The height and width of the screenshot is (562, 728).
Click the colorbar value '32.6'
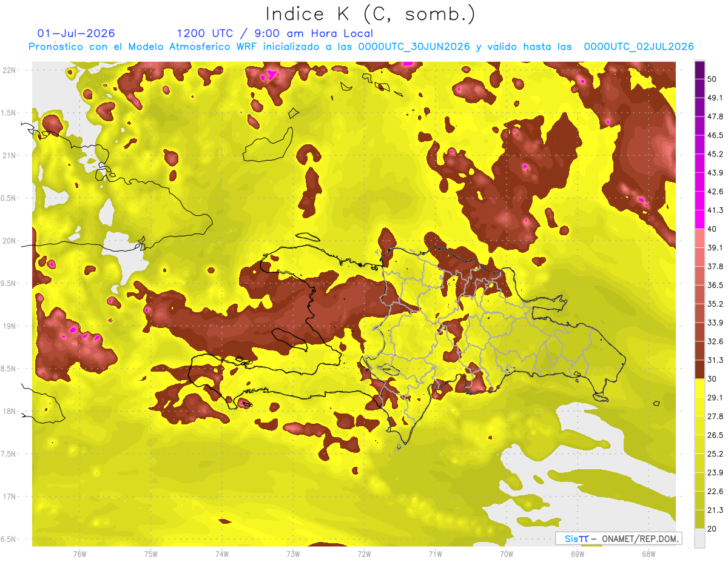pos(715,341)
